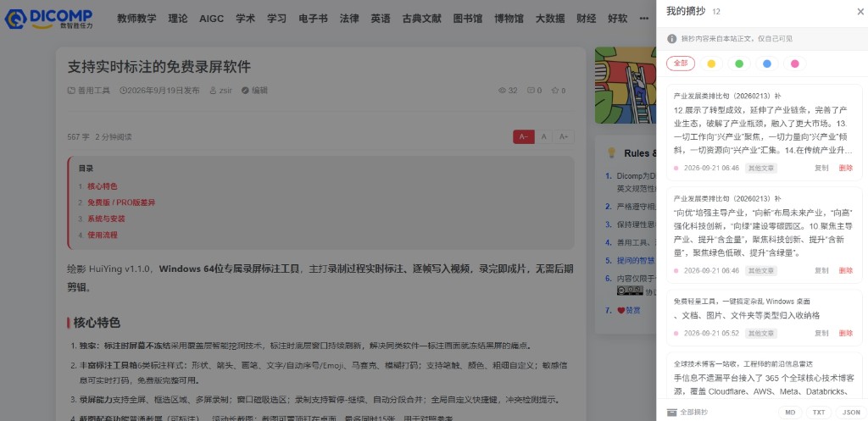Screen dimensions: 868x421
Task: Open the 理论 nav item
Action: tap(178, 19)
